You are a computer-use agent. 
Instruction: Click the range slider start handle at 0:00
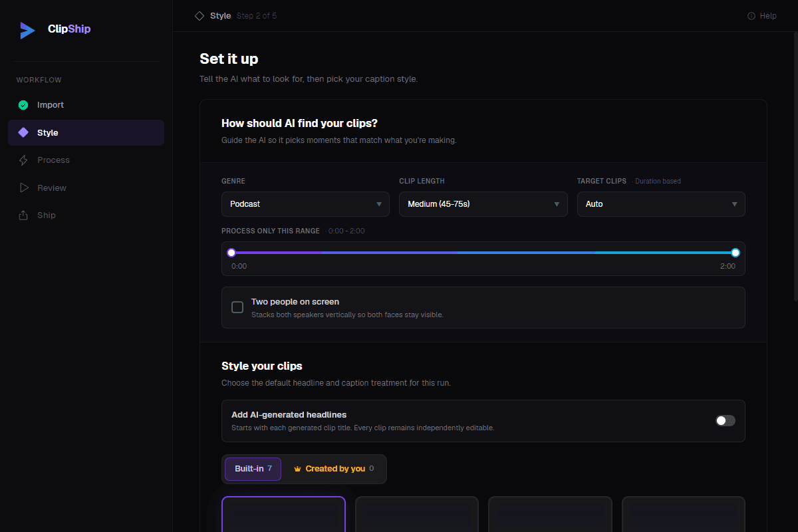[231, 253]
